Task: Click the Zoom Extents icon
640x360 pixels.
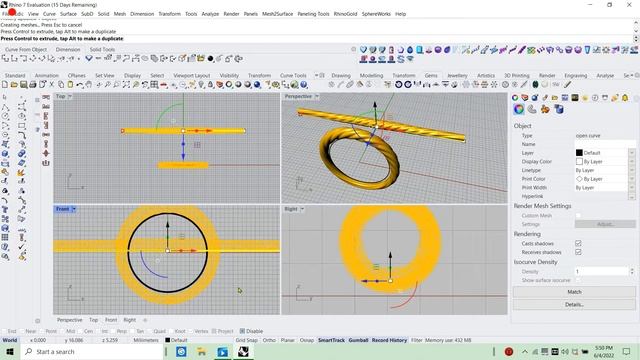Action: [127, 84]
